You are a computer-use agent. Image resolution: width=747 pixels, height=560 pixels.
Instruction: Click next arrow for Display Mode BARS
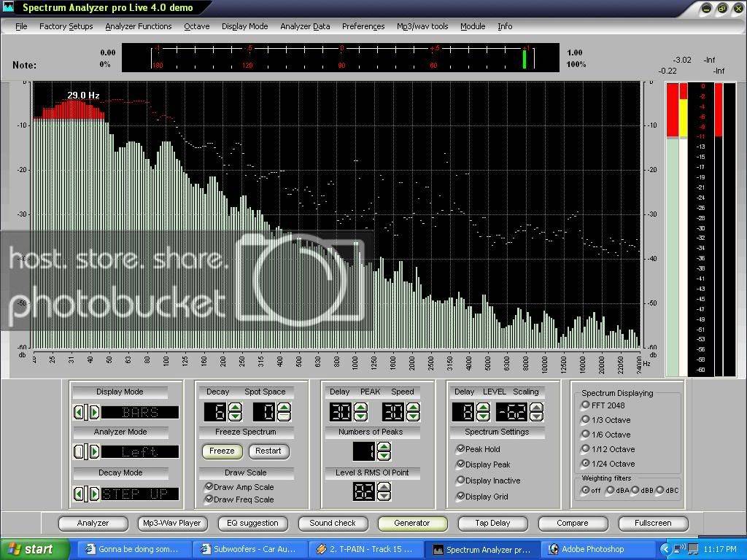pyautogui.click(x=94, y=412)
